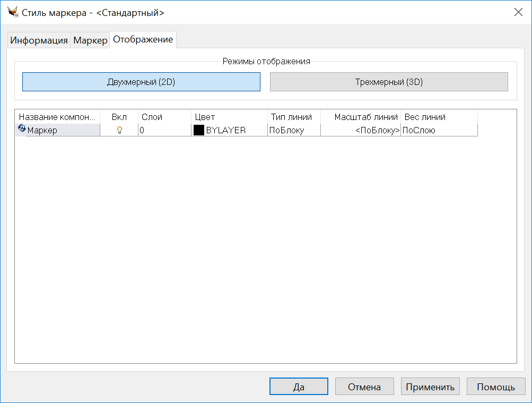Toggle the lightbulb visibility for Маркер
532x403 pixels.
pyautogui.click(x=119, y=130)
